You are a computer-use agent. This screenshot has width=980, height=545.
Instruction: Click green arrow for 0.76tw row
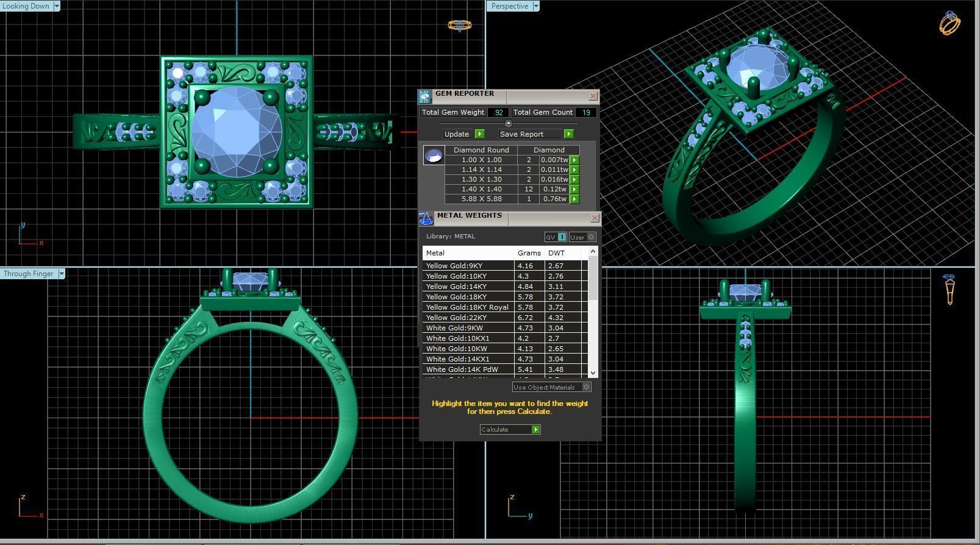(x=574, y=199)
